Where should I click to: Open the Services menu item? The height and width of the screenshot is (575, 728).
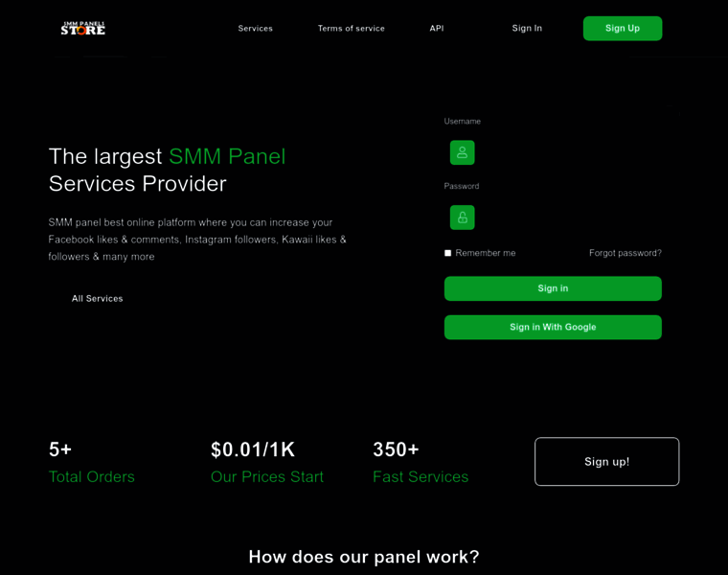255,28
